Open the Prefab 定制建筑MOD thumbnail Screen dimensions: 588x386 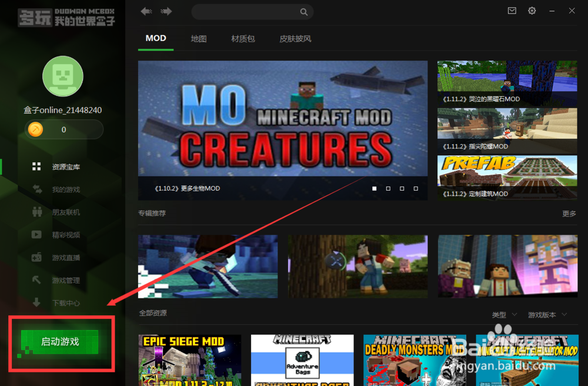tap(507, 178)
